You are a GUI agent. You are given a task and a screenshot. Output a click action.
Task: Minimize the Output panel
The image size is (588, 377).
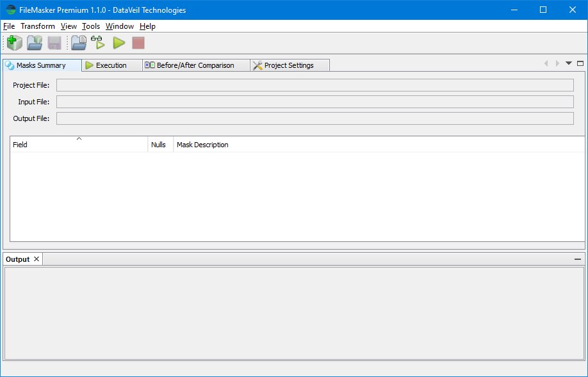click(x=578, y=259)
